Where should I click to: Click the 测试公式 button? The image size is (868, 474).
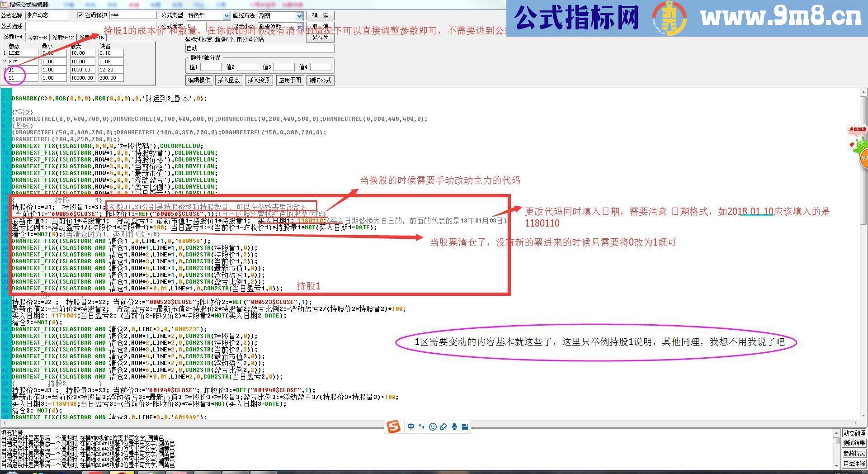[x=321, y=80]
